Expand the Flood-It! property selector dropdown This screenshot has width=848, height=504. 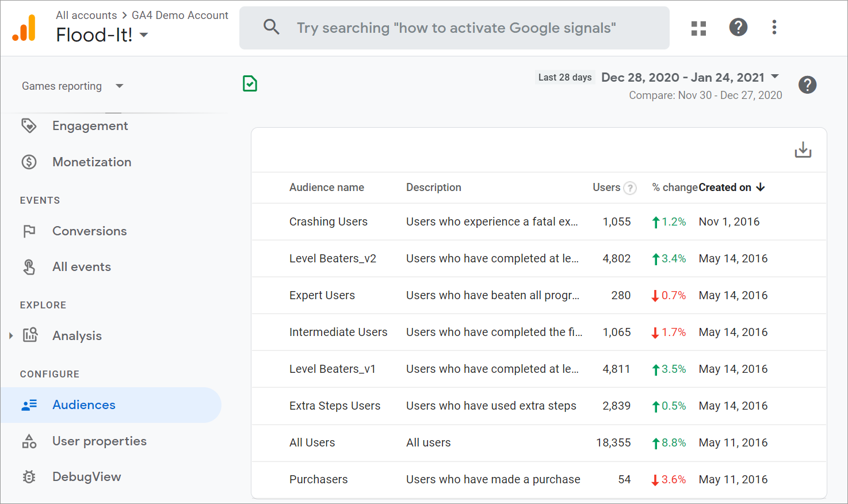tap(144, 35)
